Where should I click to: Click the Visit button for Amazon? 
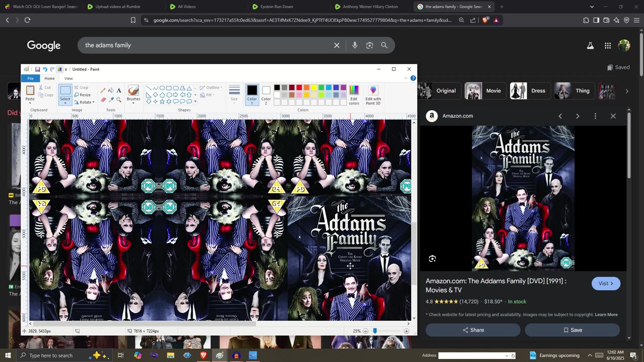[x=606, y=284]
